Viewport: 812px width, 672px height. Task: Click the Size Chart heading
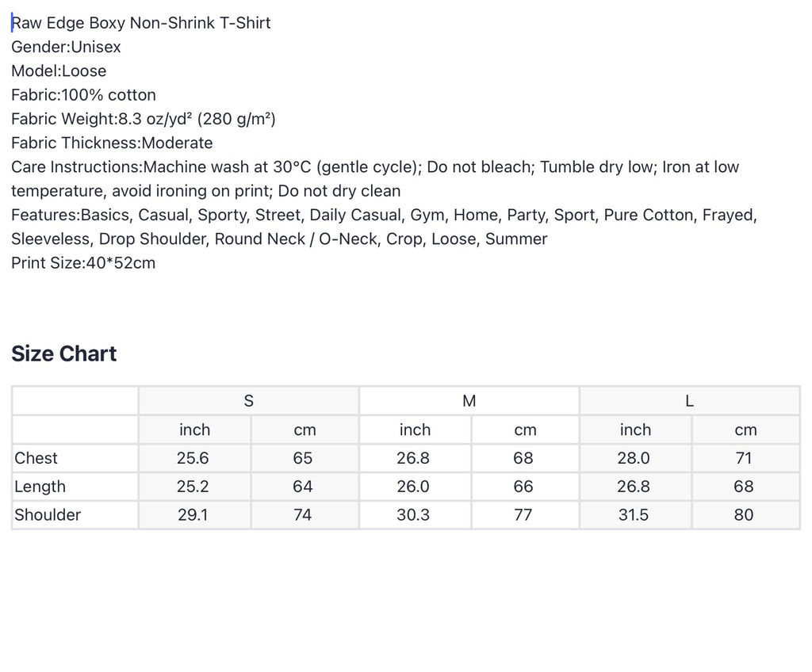pyautogui.click(x=63, y=353)
